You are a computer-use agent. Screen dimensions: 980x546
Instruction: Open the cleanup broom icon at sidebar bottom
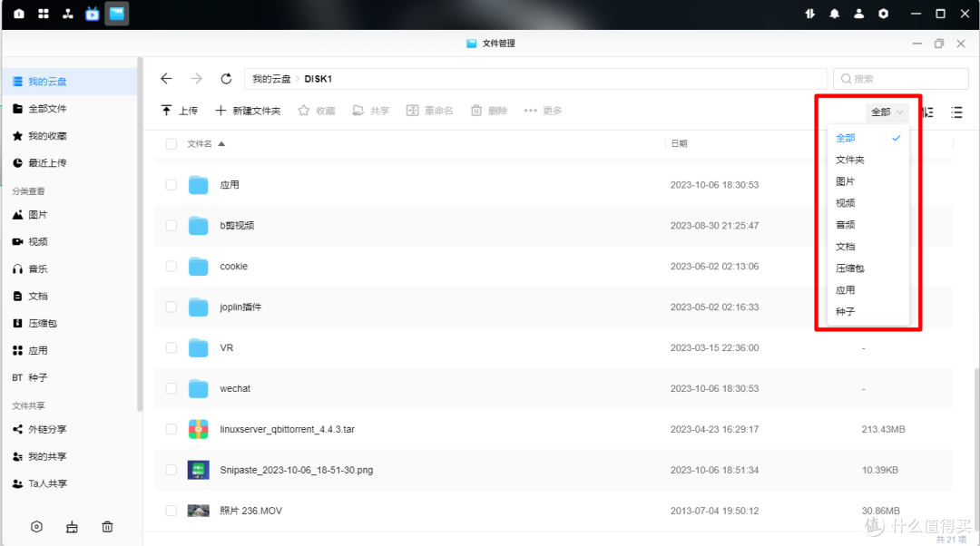72,527
